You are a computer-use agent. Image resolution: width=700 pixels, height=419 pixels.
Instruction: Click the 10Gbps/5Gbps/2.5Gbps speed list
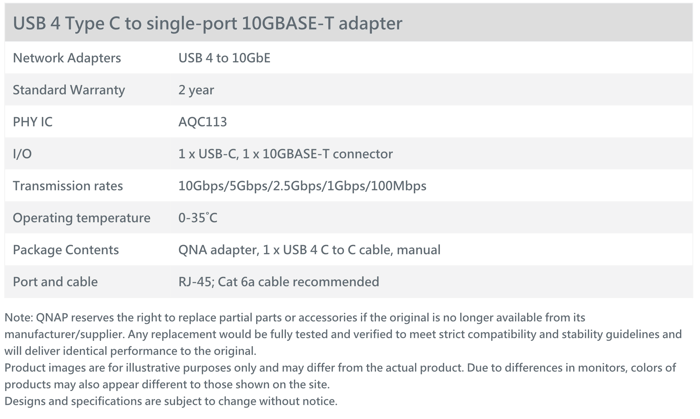pos(302,186)
